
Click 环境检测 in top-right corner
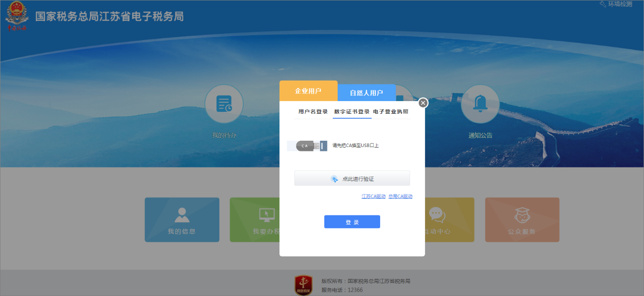(x=616, y=4)
